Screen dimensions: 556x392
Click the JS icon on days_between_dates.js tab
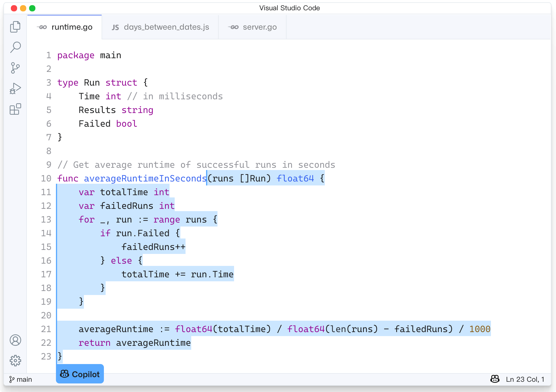point(115,27)
